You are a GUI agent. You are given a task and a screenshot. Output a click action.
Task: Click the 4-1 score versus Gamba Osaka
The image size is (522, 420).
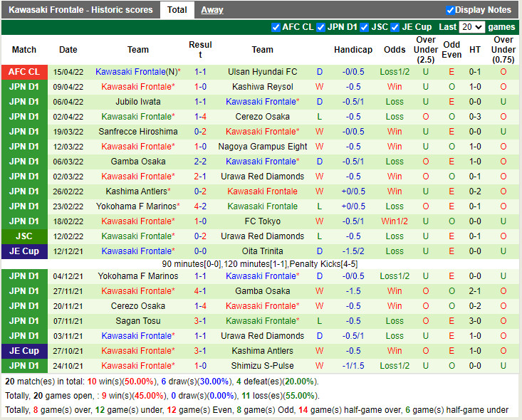click(200, 291)
